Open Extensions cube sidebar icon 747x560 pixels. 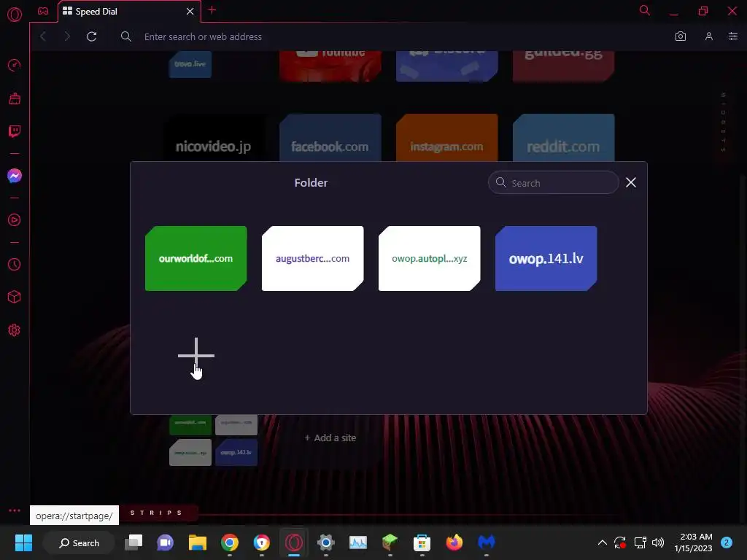click(x=15, y=297)
